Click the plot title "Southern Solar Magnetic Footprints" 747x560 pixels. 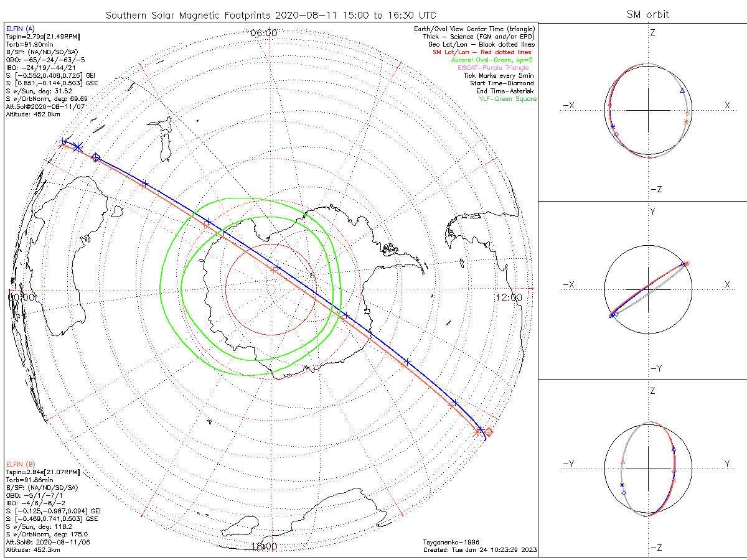point(189,15)
